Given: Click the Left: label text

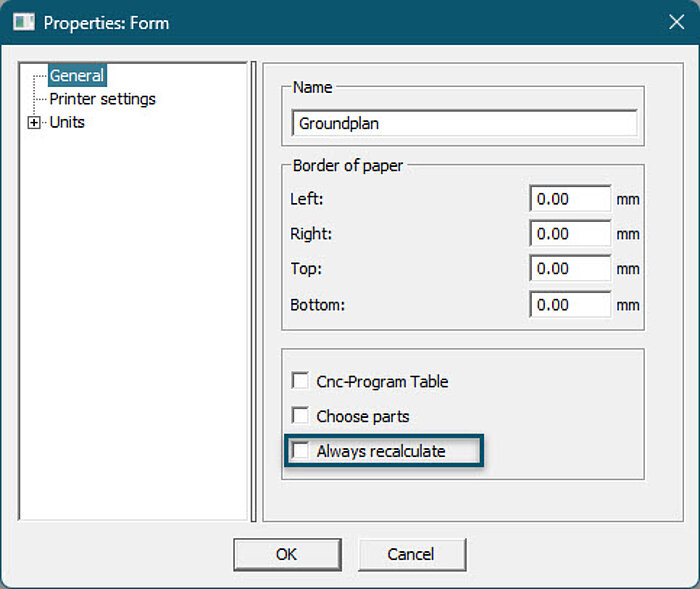Looking at the screenshot, I should tap(306, 199).
